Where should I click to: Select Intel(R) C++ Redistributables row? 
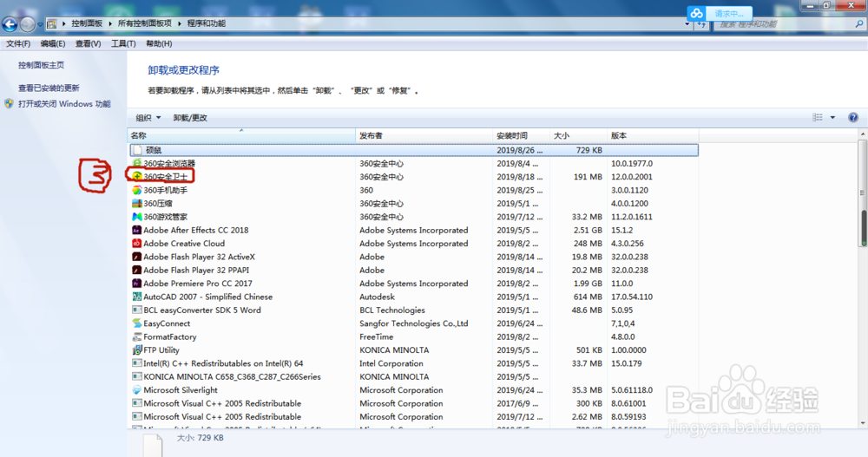tap(414, 363)
